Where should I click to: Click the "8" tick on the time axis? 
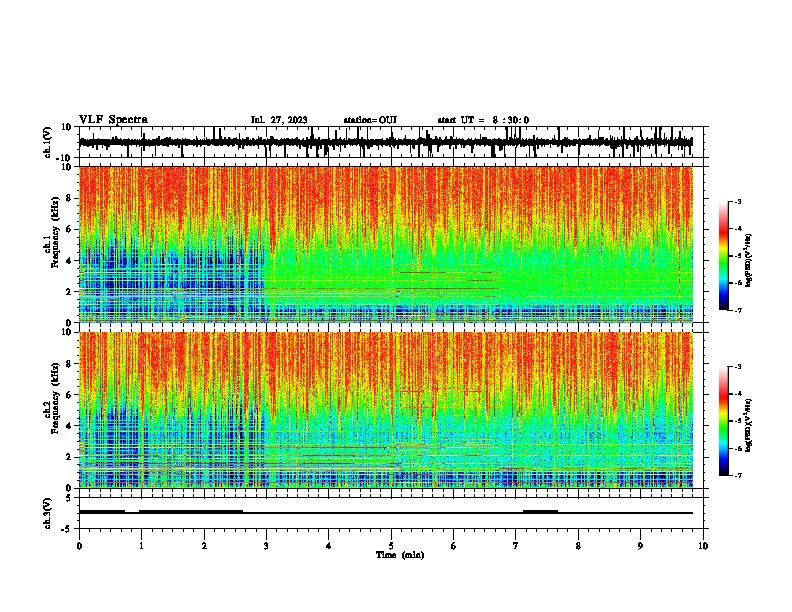click(578, 546)
